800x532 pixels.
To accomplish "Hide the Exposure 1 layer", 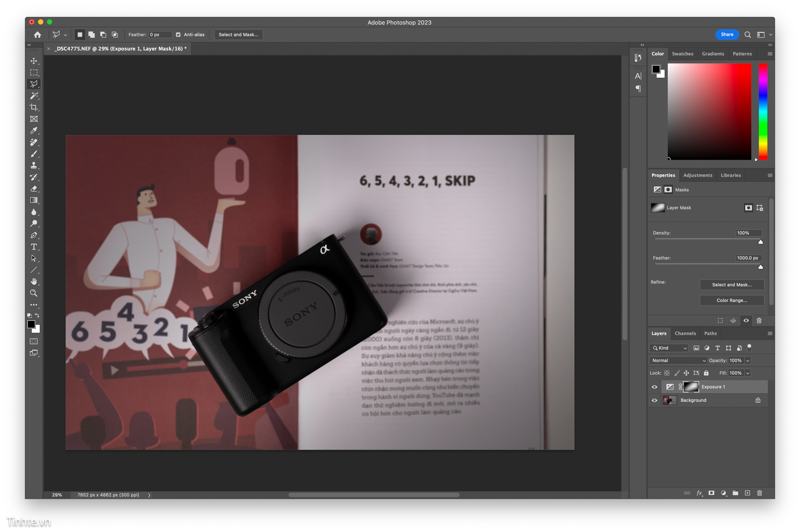I will [x=654, y=387].
